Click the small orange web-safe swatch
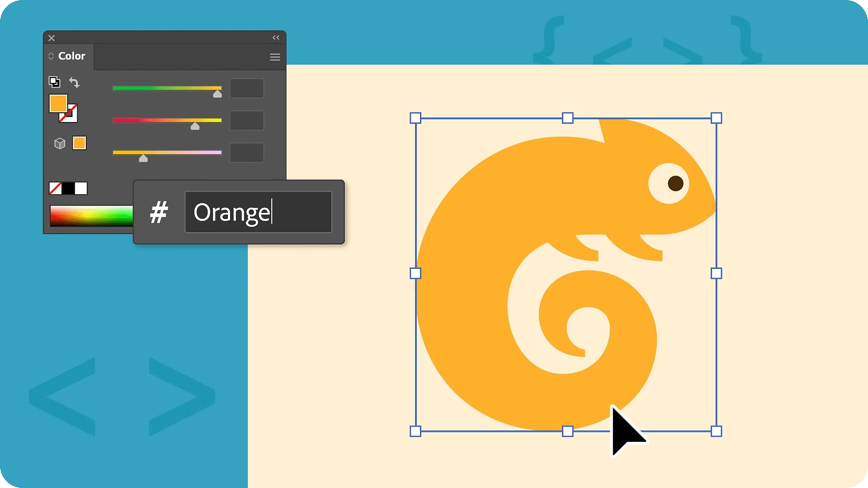 coord(80,143)
